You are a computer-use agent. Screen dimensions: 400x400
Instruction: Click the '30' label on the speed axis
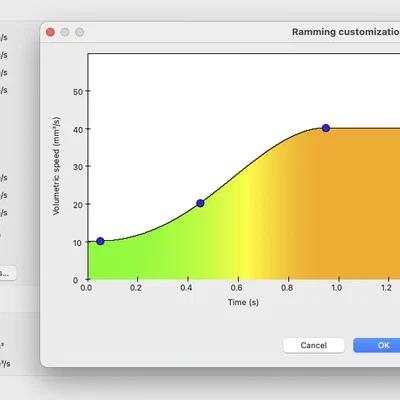point(78,167)
